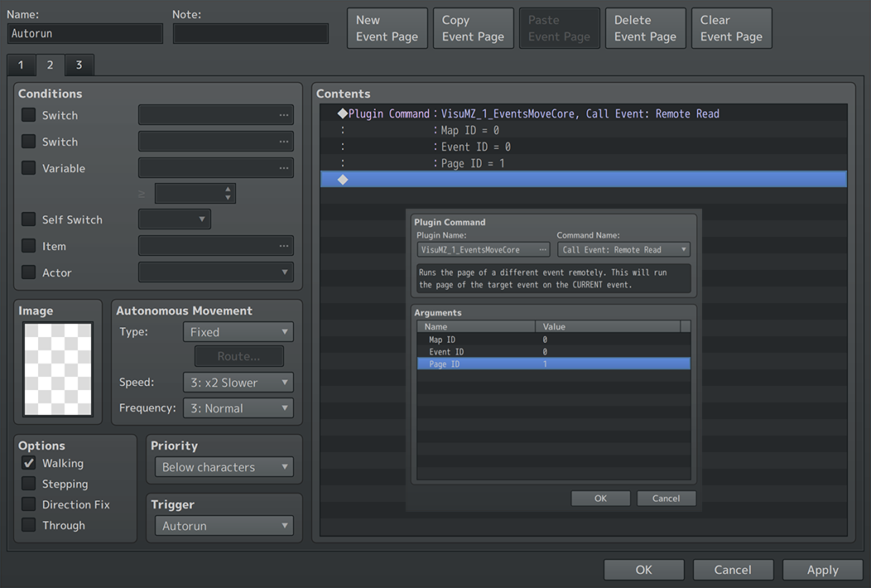
Task: Open the Item selector ellipsis
Action: [x=284, y=246]
